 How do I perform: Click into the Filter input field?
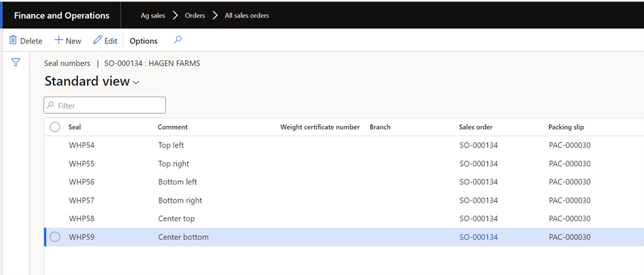click(105, 105)
